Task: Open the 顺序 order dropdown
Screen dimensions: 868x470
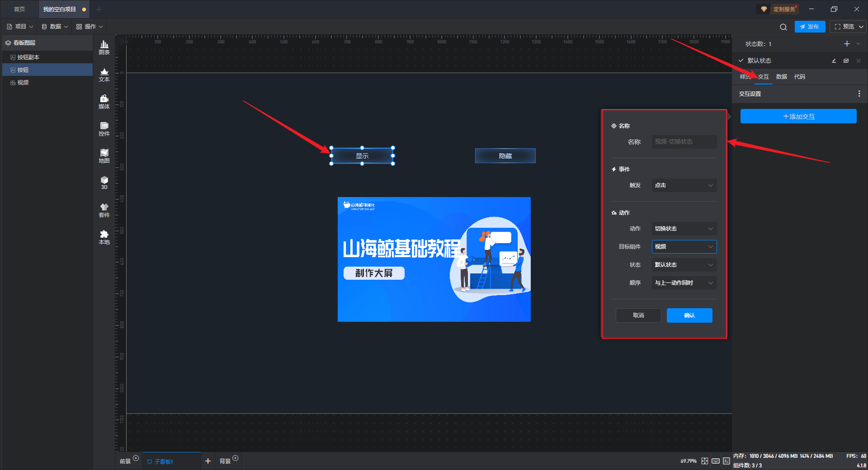Action: [x=684, y=283]
